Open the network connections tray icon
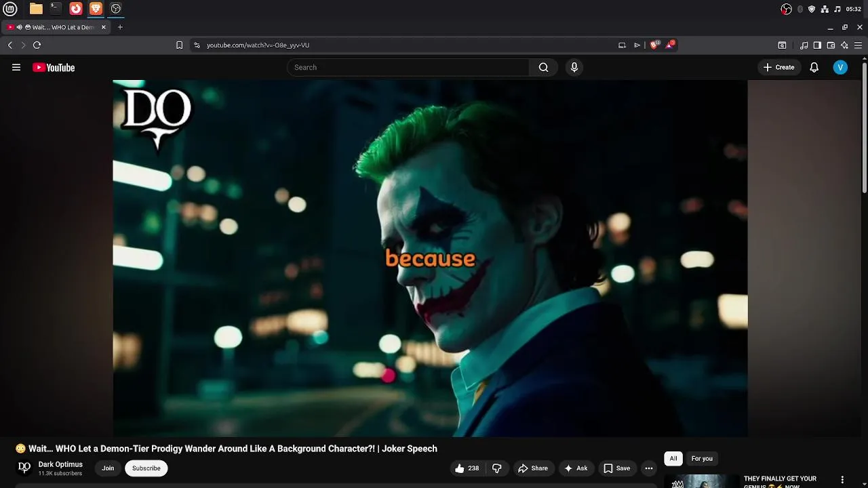Viewport: 868px width, 488px height. click(825, 9)
